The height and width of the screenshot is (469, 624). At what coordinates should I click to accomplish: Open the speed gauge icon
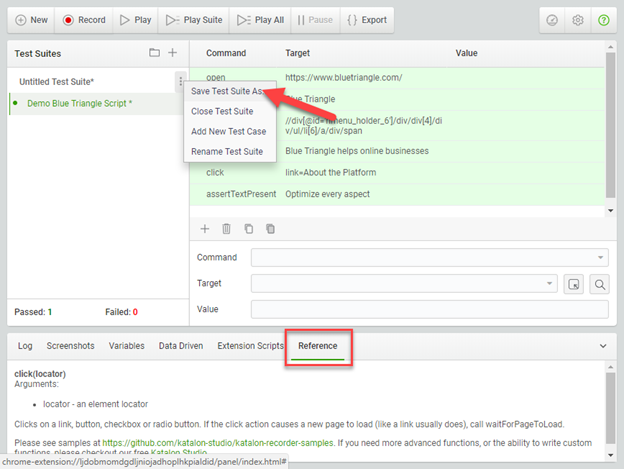click(x=552, y=20)
